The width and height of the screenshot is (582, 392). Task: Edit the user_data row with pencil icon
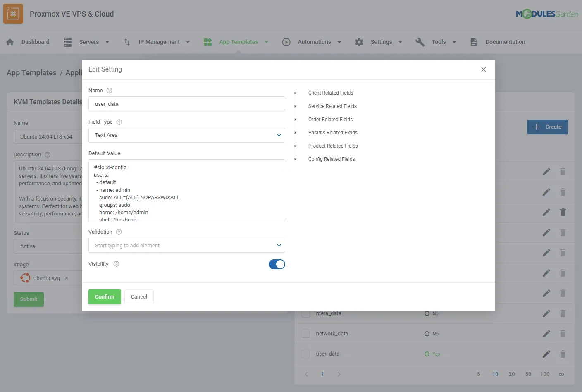(x=546, y=354)
